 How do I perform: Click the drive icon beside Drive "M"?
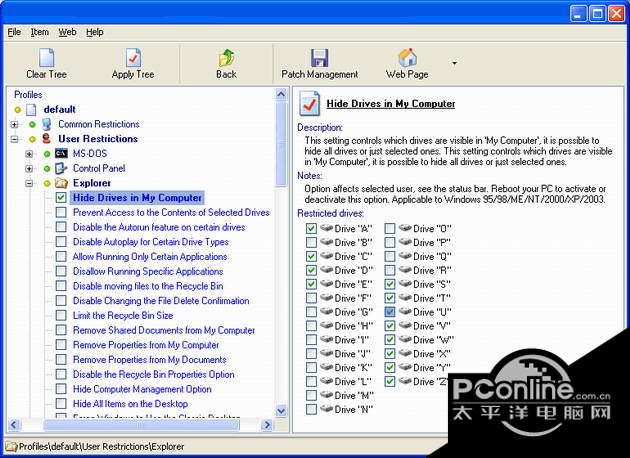pos(326,395)
